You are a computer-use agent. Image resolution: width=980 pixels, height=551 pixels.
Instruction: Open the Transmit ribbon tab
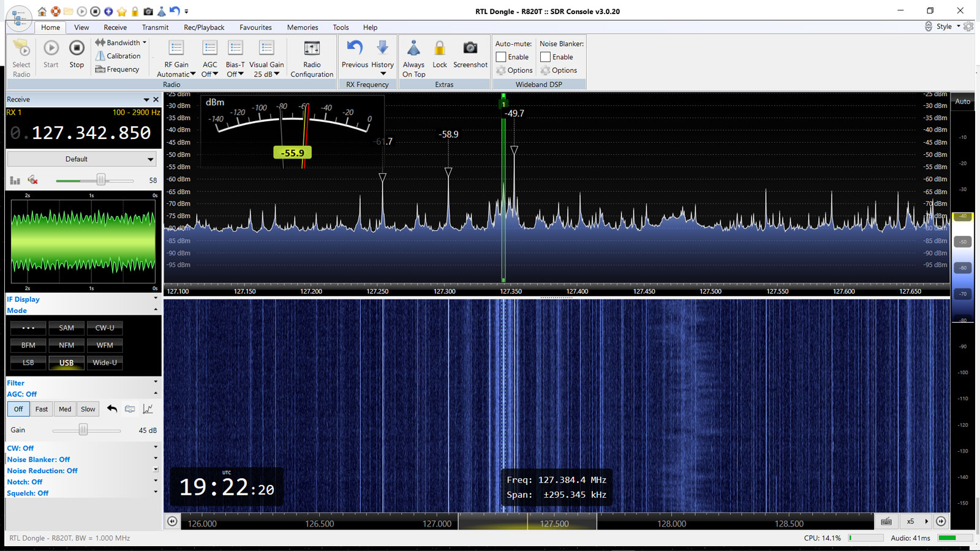155,27
